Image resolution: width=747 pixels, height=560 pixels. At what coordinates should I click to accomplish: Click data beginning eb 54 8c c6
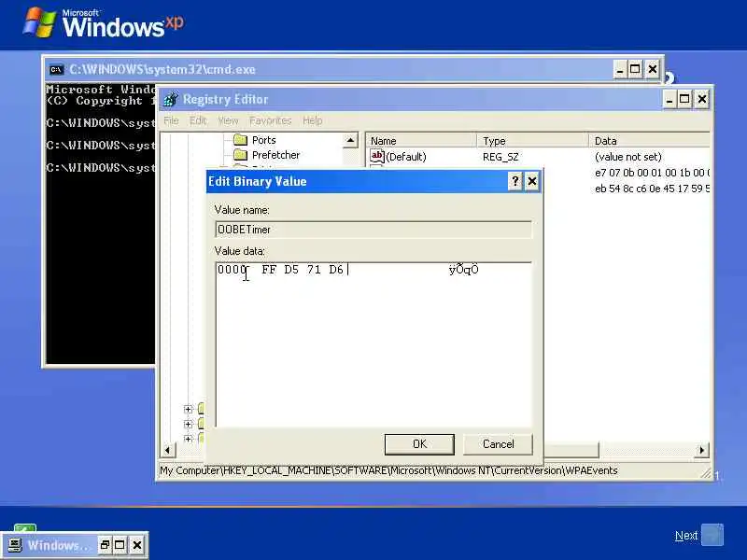click(652, 189)
